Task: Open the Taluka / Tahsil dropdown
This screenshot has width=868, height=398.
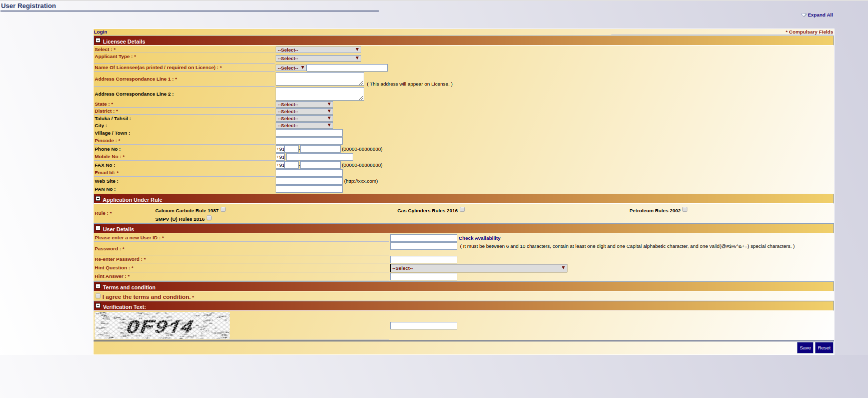Action: 304,119
